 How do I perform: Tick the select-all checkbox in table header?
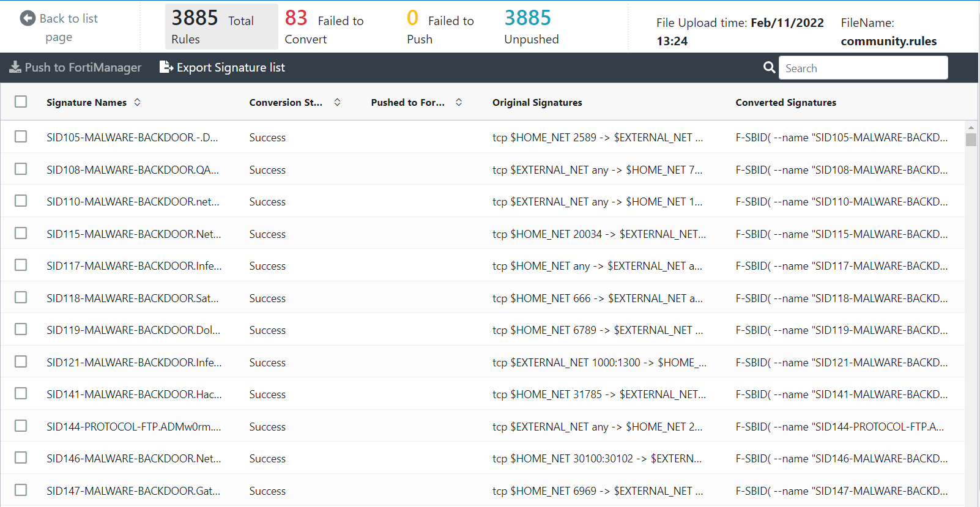[21, 102]
